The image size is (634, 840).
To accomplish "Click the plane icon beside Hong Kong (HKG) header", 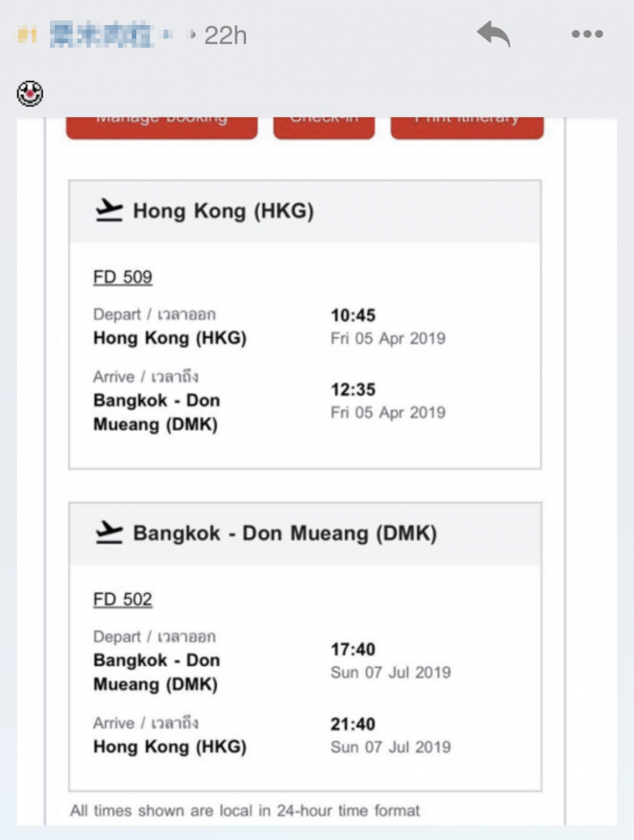I will pos(110,210).
